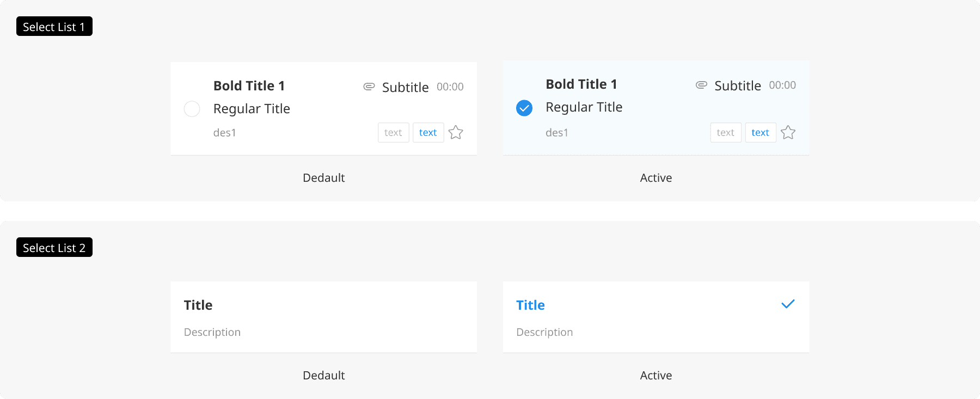Click the star icon in the highlighted active card
Viewport: 980px width, 399px height.
(788, 132)
